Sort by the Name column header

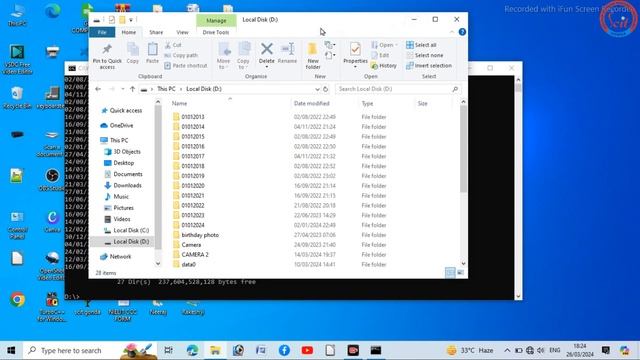coord(230,104)
